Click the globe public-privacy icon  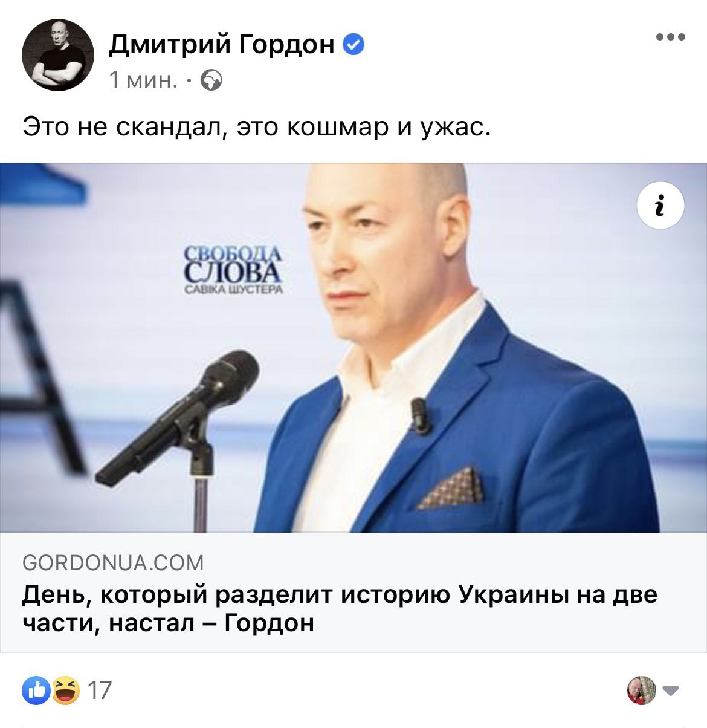[211, 80]
